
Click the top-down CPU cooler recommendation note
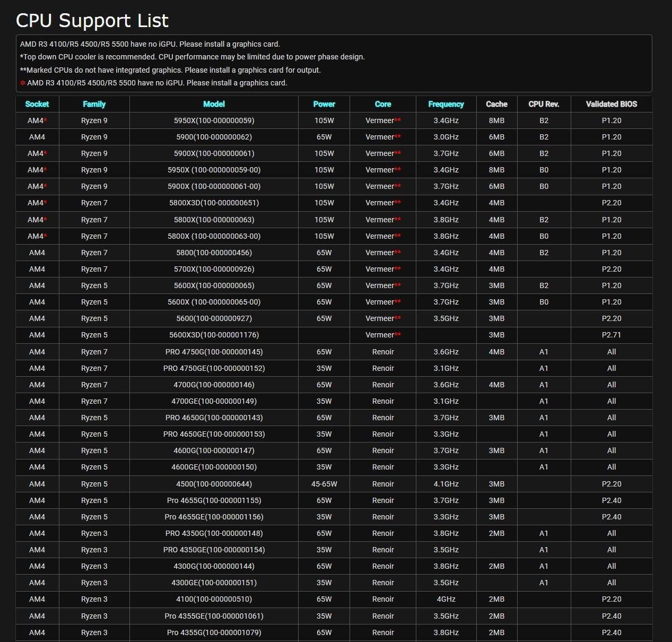(193, 57)
